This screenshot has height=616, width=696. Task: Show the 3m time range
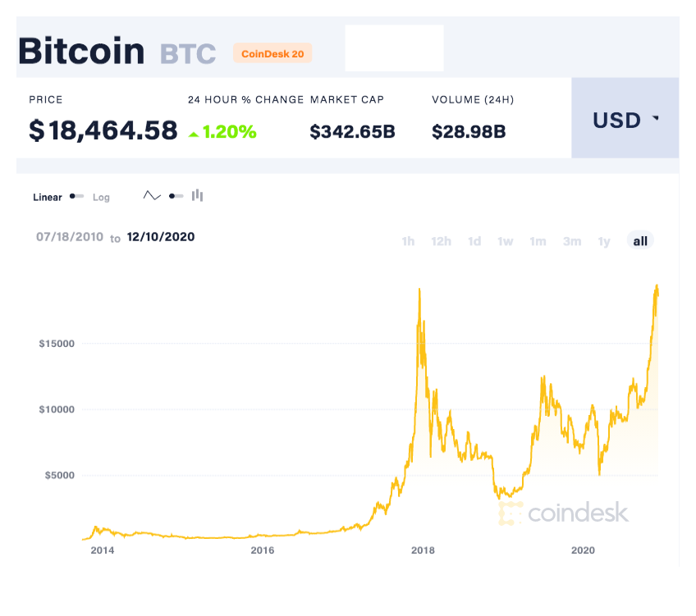pos(572,241)
